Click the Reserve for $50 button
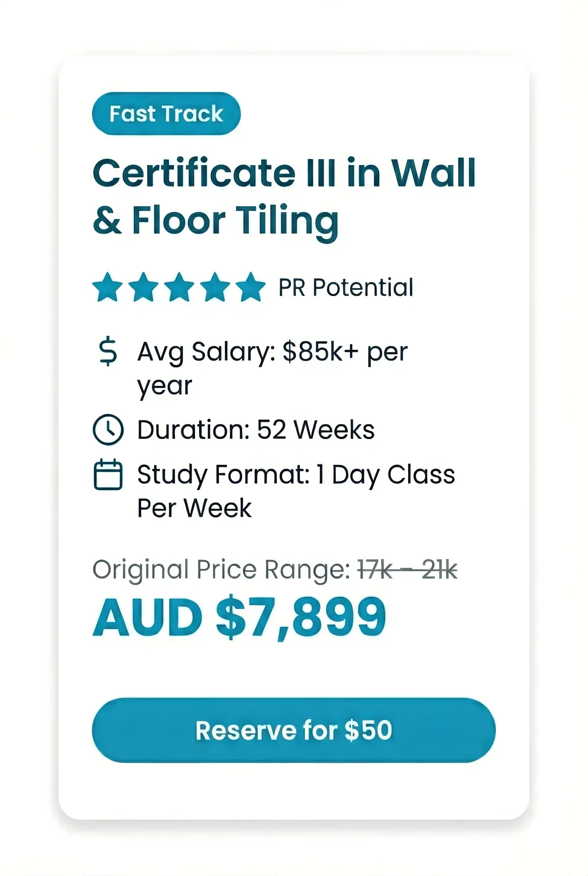 (x=294, y=730)
